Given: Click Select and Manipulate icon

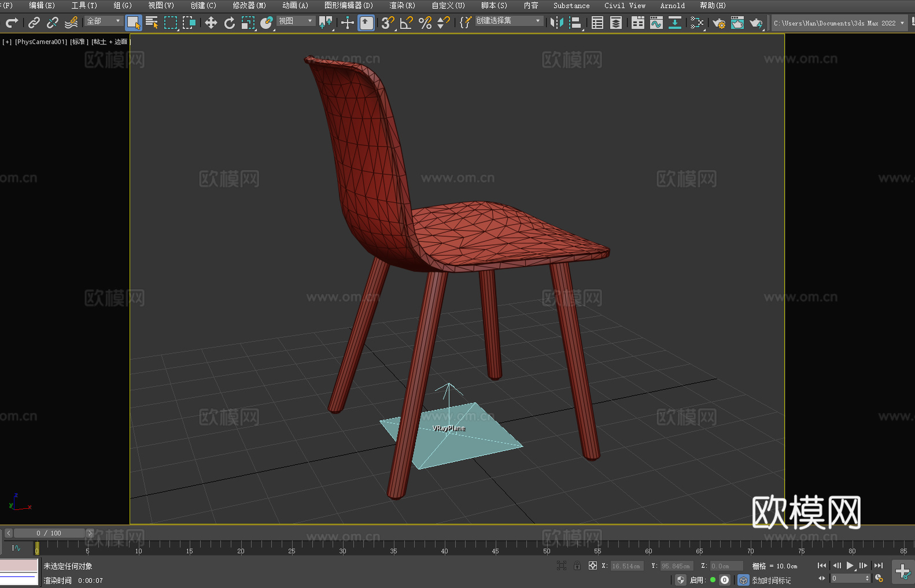Looking at the screenshot, I should (348, 23).
